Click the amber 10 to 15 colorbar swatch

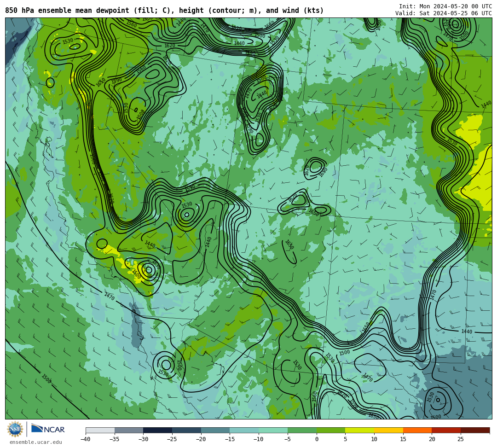pyautogui.click(x=388, y=430)
